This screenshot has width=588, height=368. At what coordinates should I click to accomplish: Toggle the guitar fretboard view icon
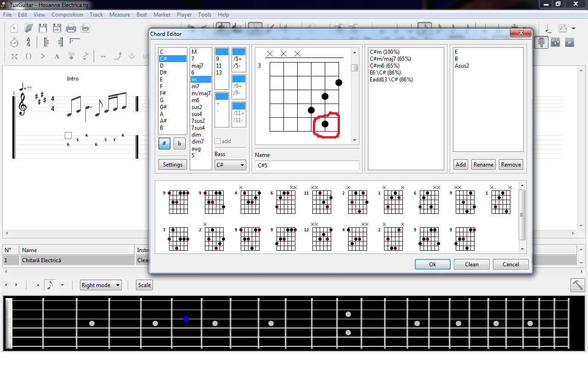pyautogui.click(x=542, y=42)
